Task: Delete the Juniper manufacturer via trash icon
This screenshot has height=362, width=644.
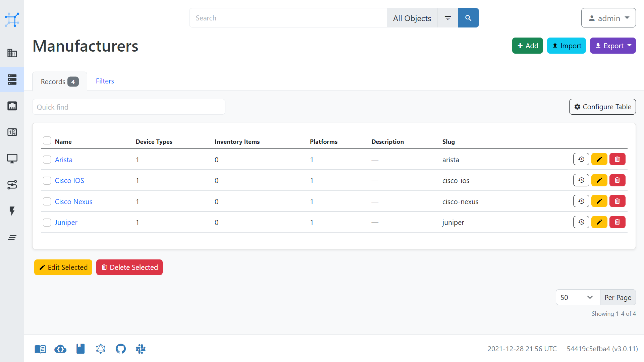Action: coord(617,222)
